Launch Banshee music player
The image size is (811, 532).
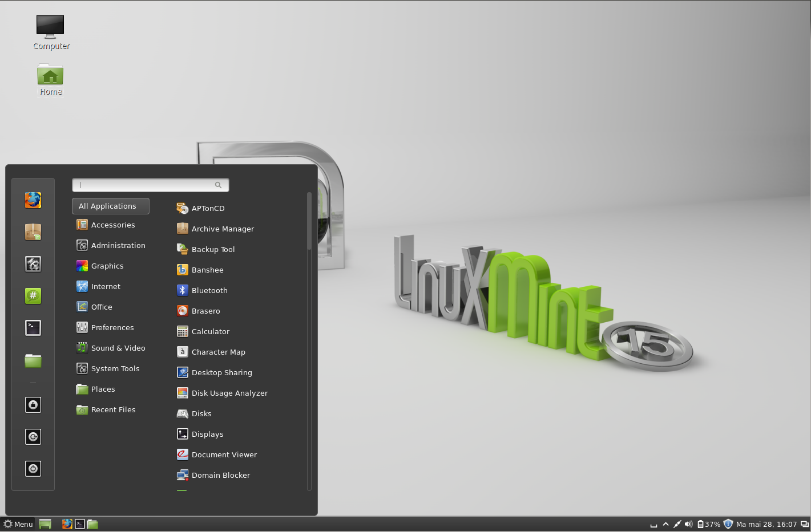click(x=200, y=270)
